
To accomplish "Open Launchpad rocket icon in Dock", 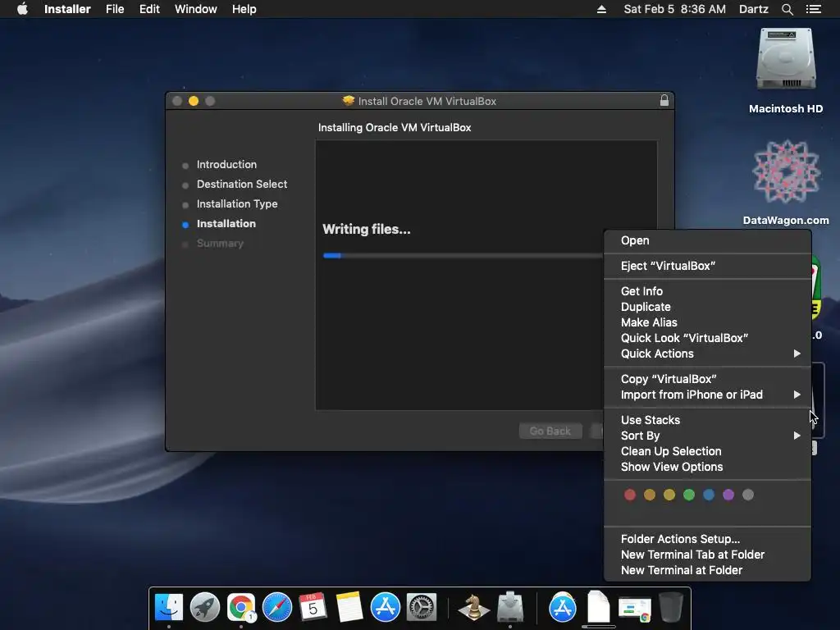I will [204, 608].
